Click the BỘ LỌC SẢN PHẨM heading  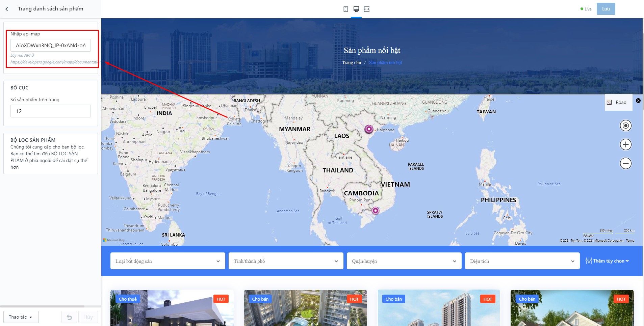click(x=33, y=140)
